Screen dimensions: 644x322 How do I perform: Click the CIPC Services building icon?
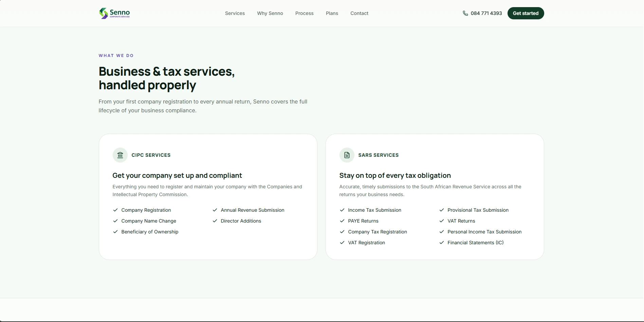point(120,155)
